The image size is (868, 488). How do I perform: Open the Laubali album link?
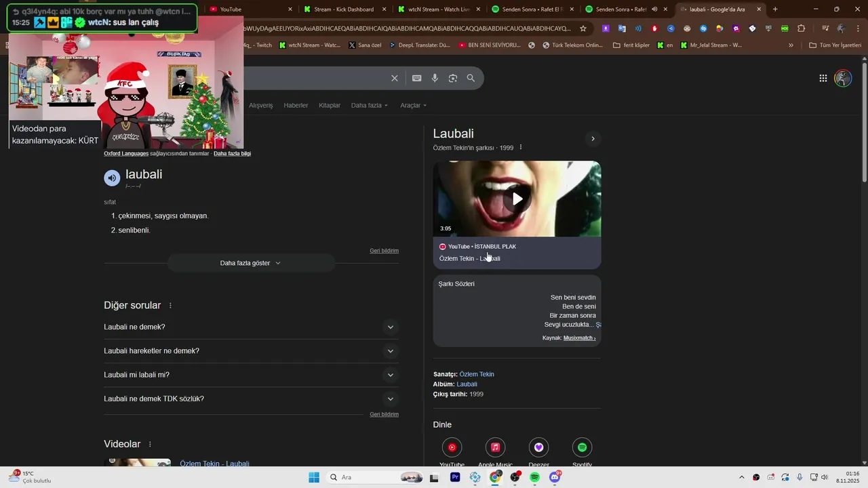[467, 384]
